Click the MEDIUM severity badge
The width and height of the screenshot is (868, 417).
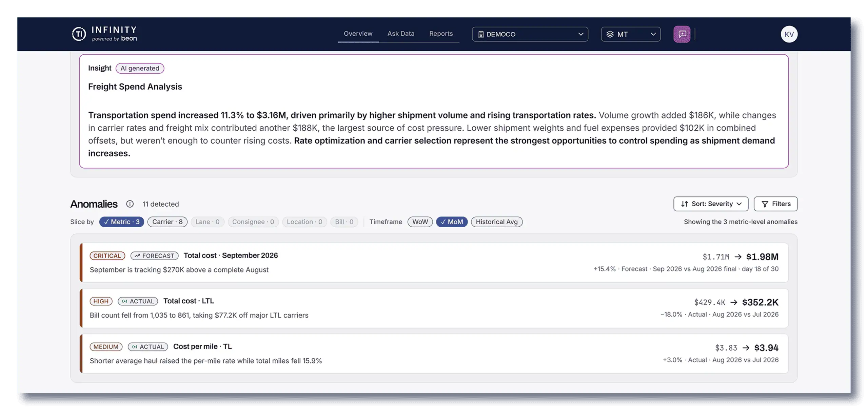point(106,346)
